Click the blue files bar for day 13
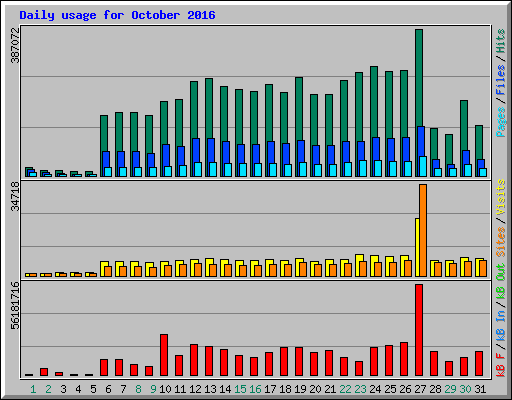The image size is (512, 400). pyautogui.click(x=211, y=150)
